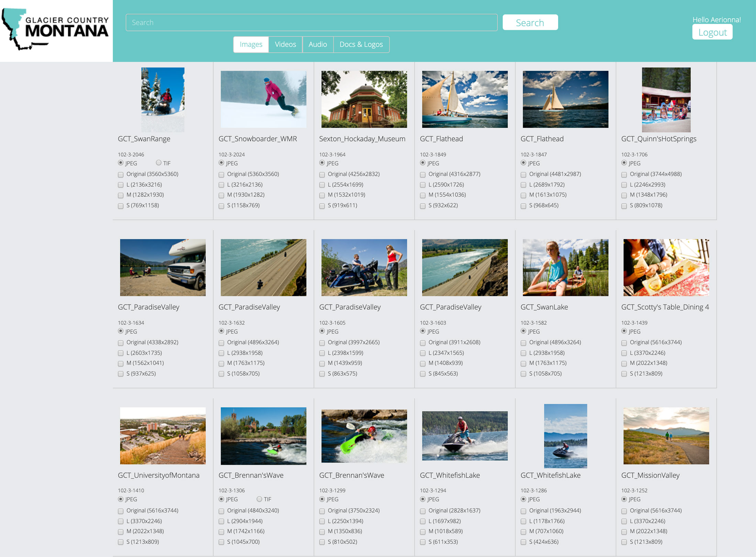Click the GCT_Quinn'sHotSprings title

click(659, 139)
